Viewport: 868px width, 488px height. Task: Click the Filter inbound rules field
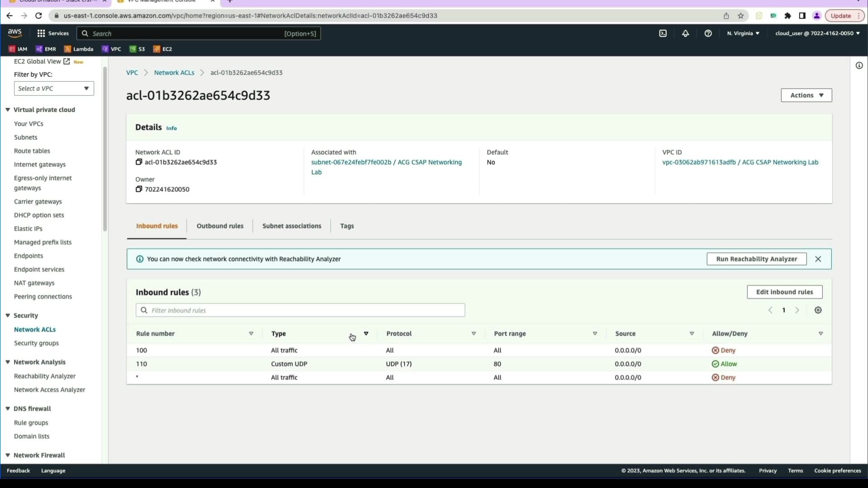click(300, 310)
